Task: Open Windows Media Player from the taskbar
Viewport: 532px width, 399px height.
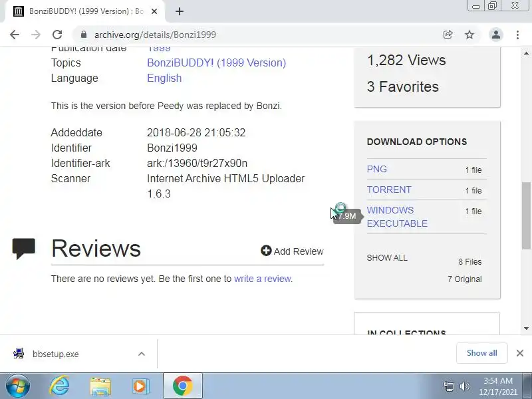Action: [x=140, y=386]
